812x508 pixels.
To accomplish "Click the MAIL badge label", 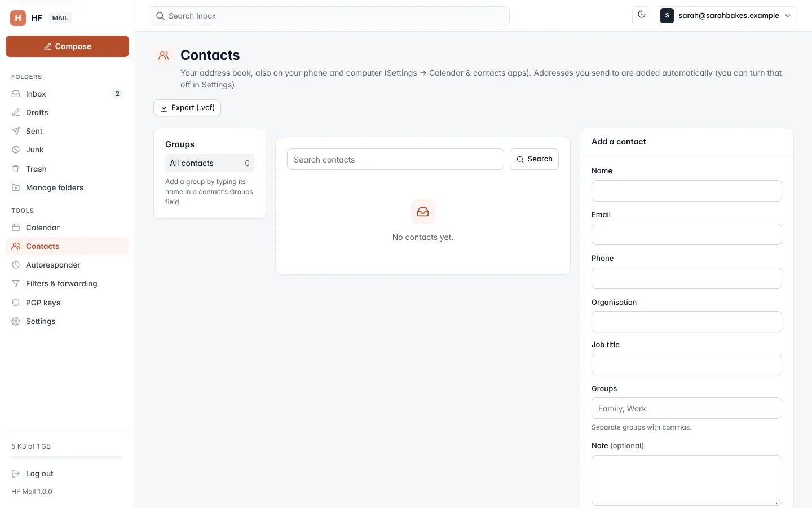I will [60, 18].
